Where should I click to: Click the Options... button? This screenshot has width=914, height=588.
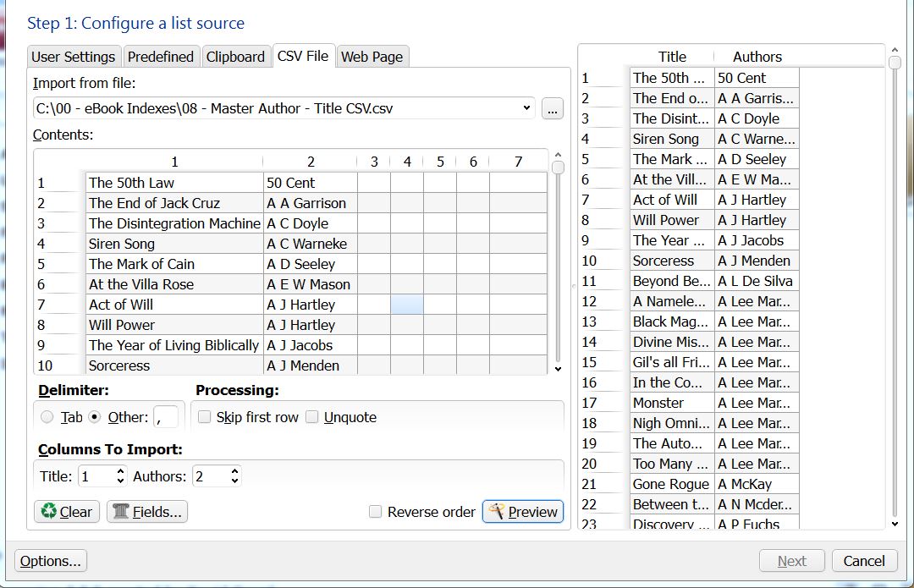click(x=51, y=561)
